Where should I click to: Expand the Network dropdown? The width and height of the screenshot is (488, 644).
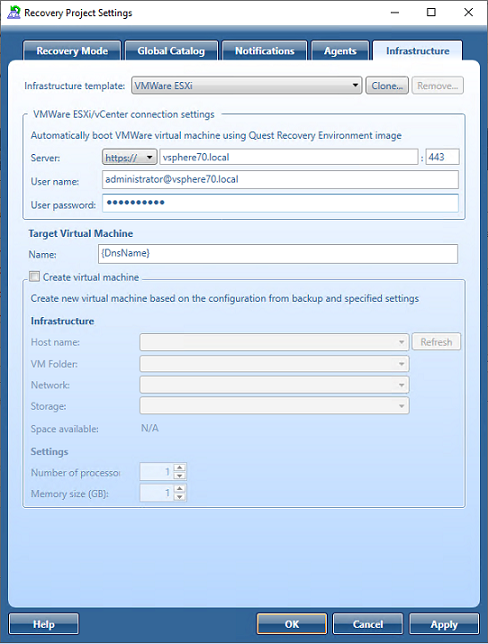[274, 385]
